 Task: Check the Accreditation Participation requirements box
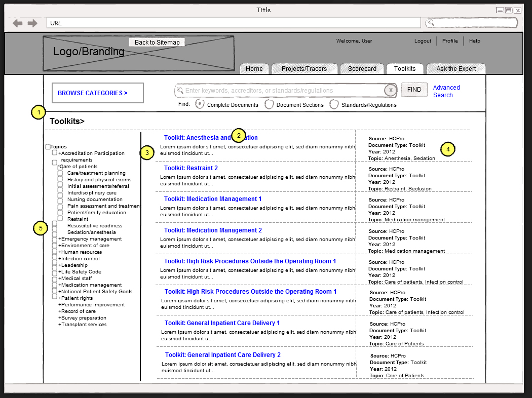[54, 153]
